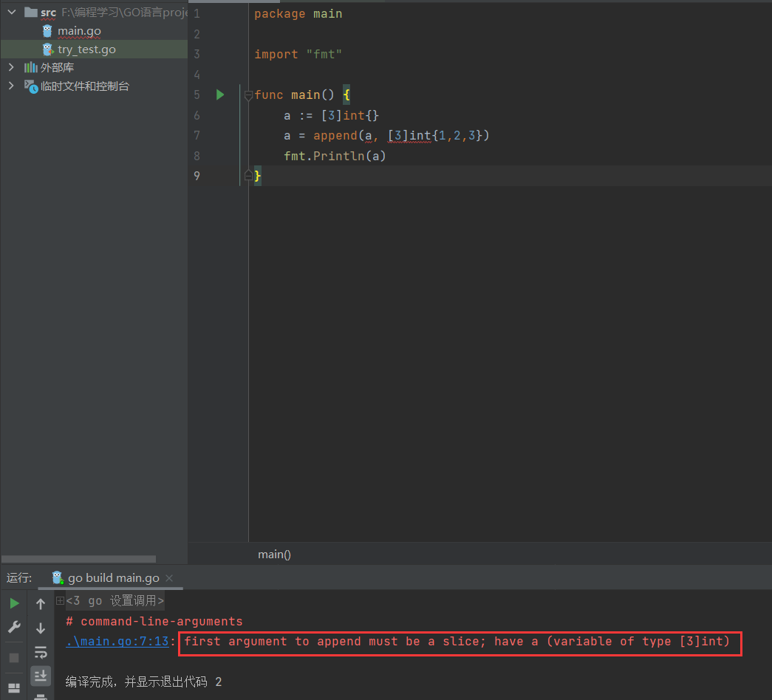
Task: Click the 编译完成 exit code message
Action: point(144,682)
